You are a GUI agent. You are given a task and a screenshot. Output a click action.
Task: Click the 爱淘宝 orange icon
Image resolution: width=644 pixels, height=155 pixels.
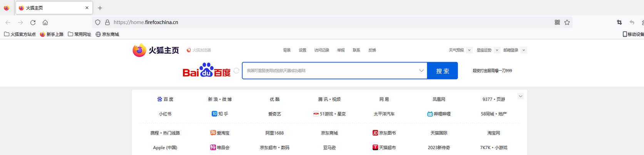[213, 133]
